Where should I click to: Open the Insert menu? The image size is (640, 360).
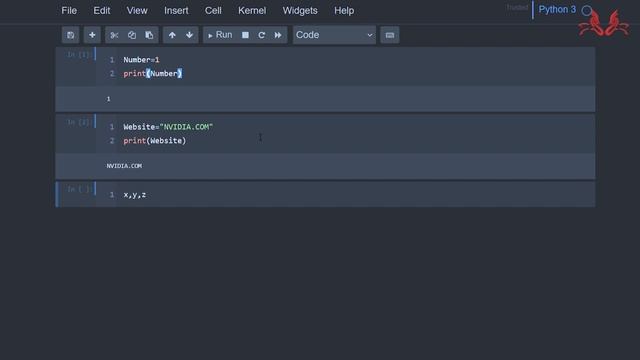176,11
